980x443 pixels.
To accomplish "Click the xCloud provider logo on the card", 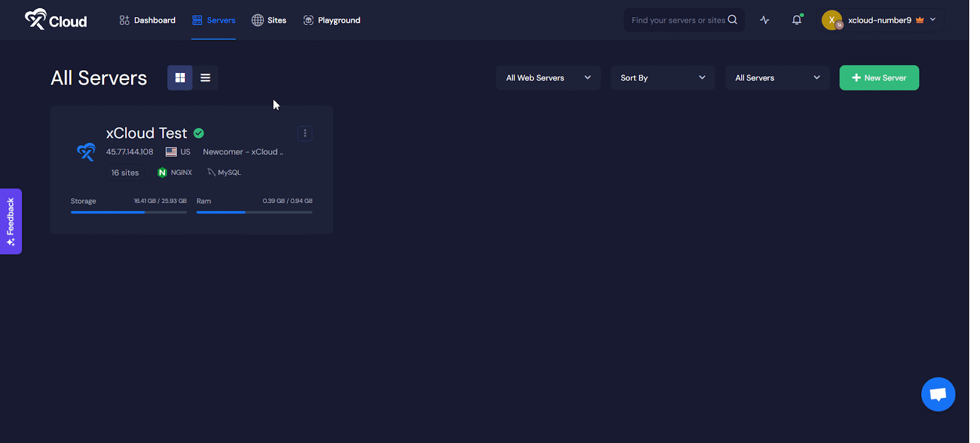I will tap(86, 152).
